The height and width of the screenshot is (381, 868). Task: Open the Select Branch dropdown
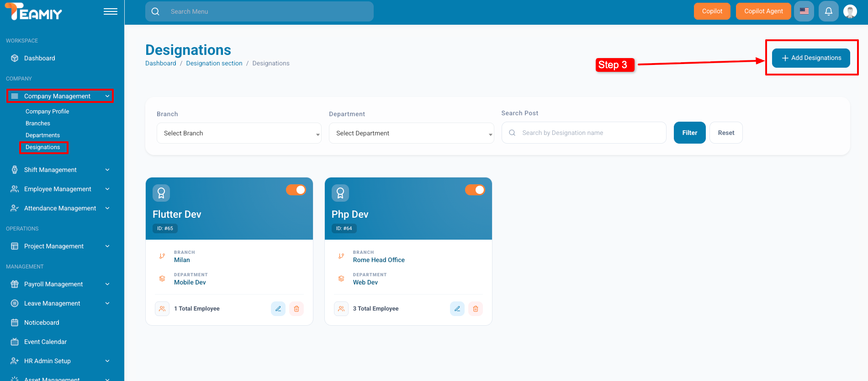[239, 133]
